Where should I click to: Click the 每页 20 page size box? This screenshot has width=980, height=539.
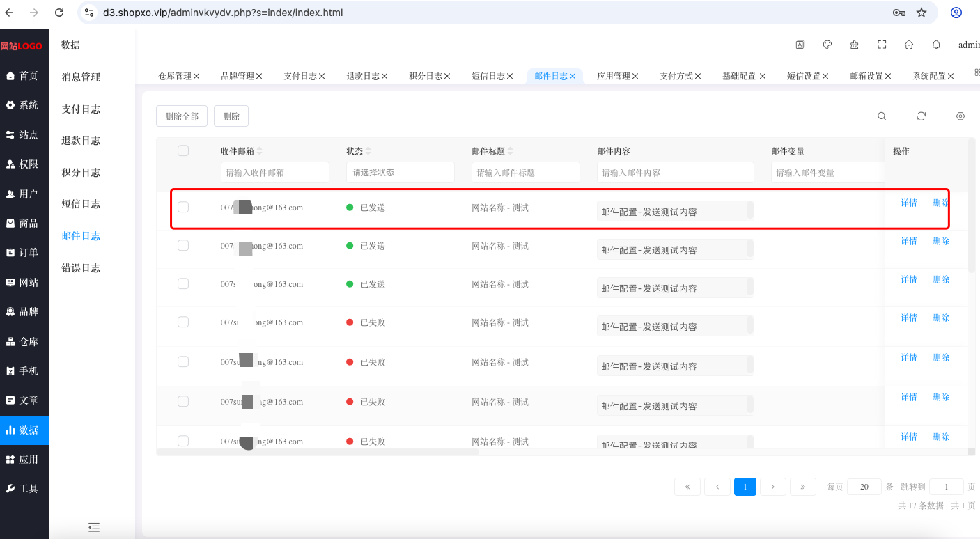tap(864, 487)
